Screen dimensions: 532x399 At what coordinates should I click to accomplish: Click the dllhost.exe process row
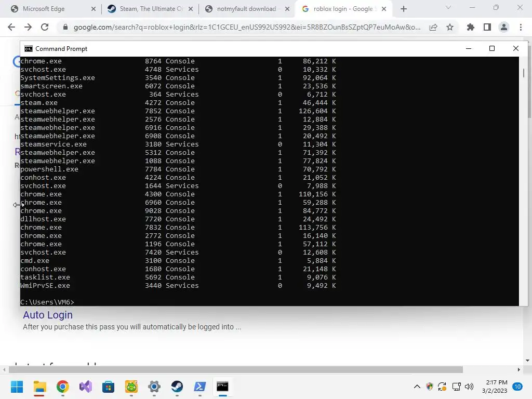pos(178,219)
